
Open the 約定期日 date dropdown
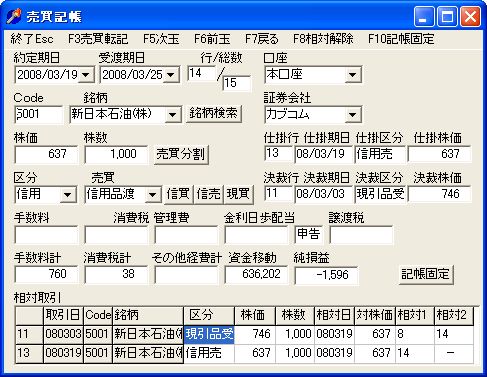click(86, 75)
